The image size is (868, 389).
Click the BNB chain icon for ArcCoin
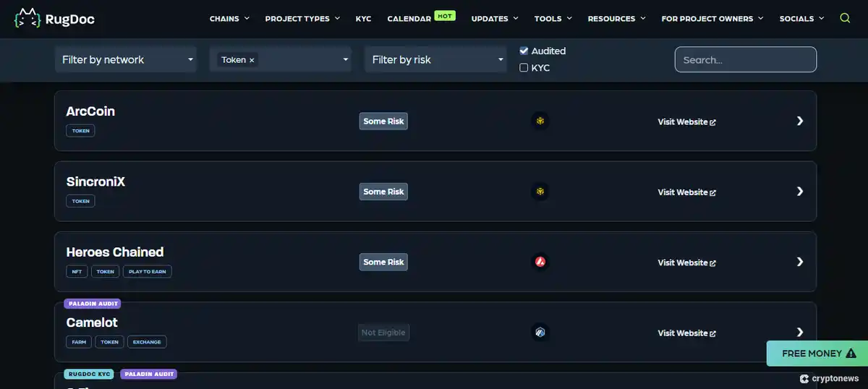540,121
